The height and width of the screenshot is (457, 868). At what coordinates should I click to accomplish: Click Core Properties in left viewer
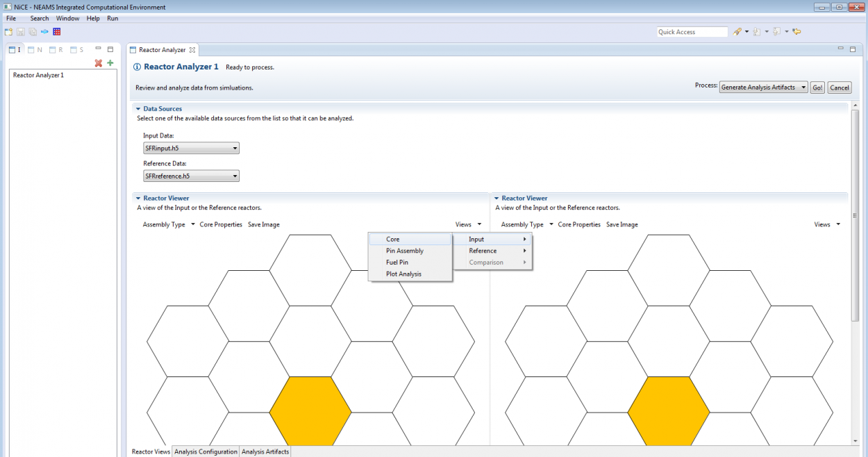pyautogui.click(x=221, y=224)
